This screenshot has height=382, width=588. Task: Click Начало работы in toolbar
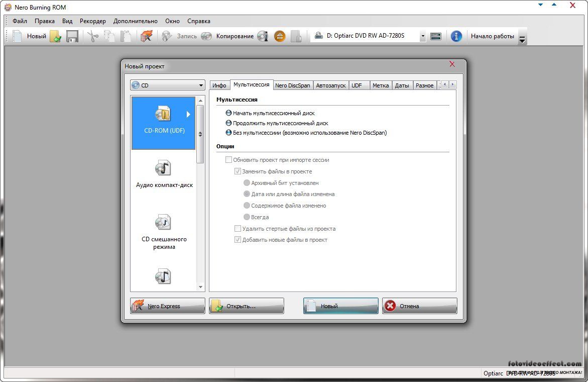pos(493,36)
